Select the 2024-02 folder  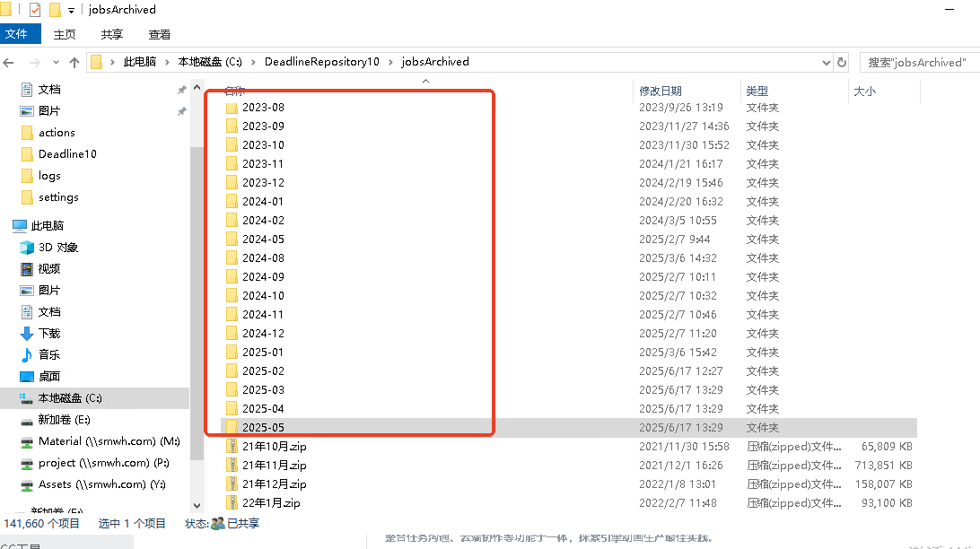(263, 221)
